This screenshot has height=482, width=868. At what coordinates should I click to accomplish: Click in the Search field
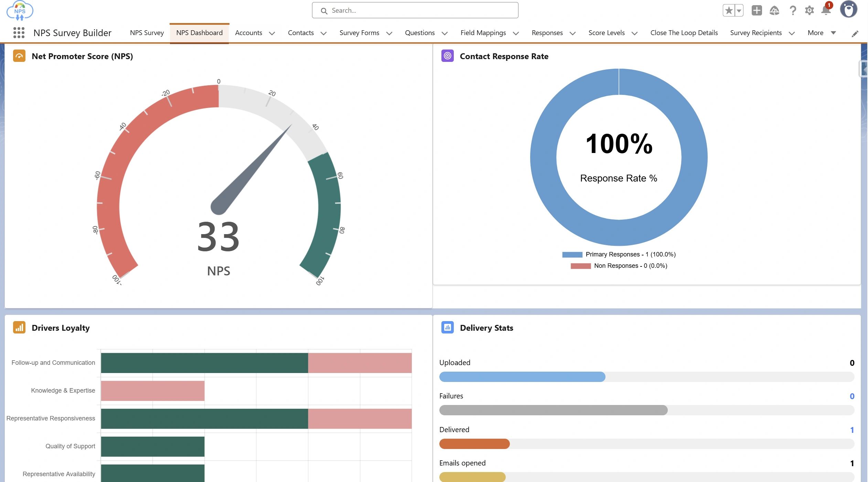coord(415,10)
